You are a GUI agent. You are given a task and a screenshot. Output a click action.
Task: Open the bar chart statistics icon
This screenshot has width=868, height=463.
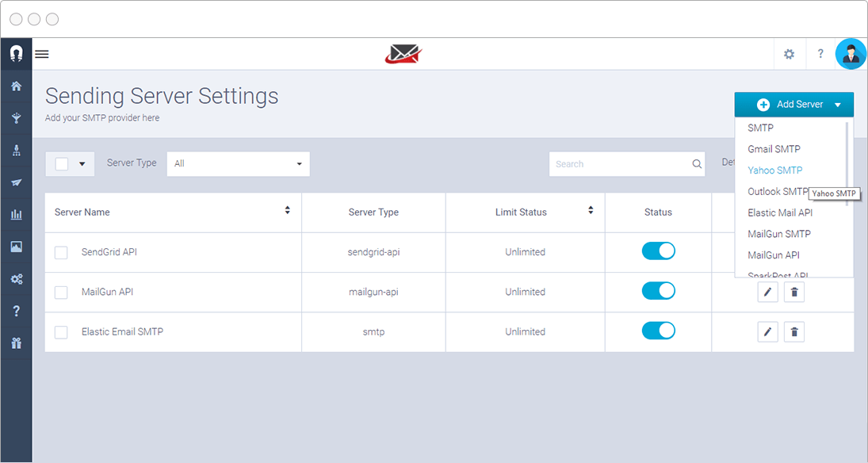tap(16, 214)
